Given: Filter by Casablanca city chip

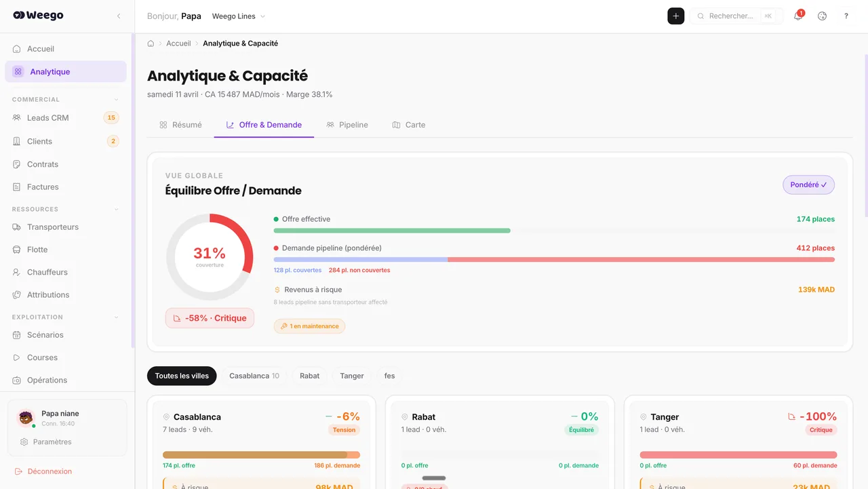Looking at the screenshot, I should [254, 376].
